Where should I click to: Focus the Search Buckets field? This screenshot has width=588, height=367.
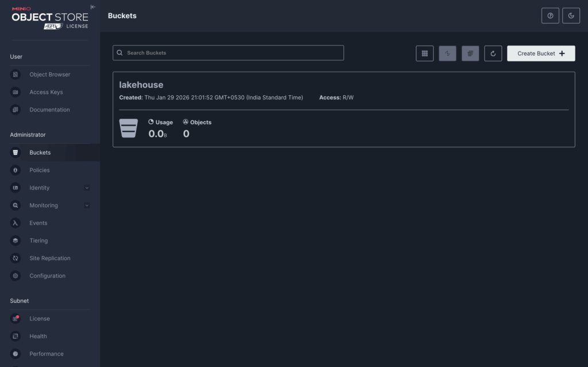(228, 53)
